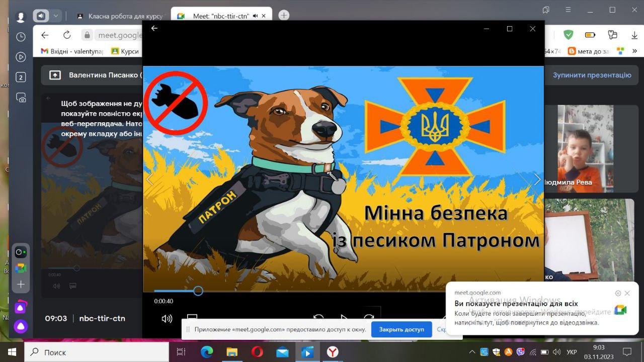This screenshot has width=644, height=362.
Task: Launch Opera from the taskbar
Action: coord(257,352)
